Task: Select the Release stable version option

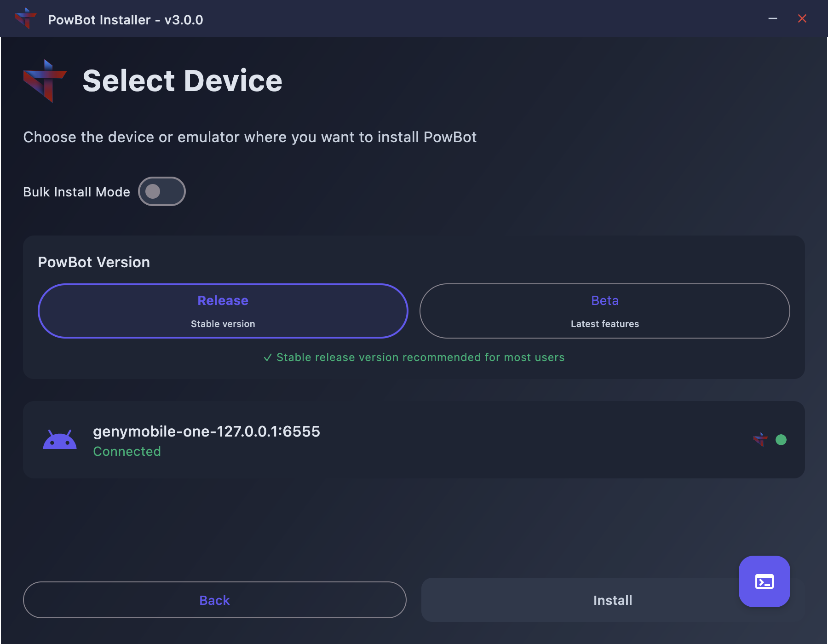Action: click(223, 311)
